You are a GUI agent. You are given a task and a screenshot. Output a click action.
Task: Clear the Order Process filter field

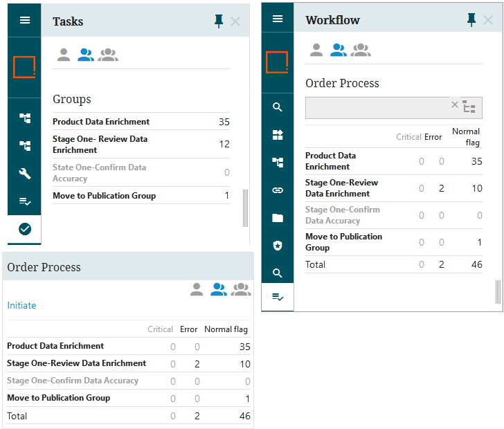[454, 104]
